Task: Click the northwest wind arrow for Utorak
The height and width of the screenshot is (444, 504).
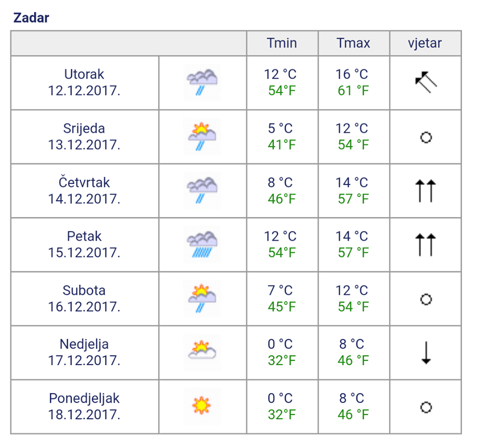Action: coord(426,82)
